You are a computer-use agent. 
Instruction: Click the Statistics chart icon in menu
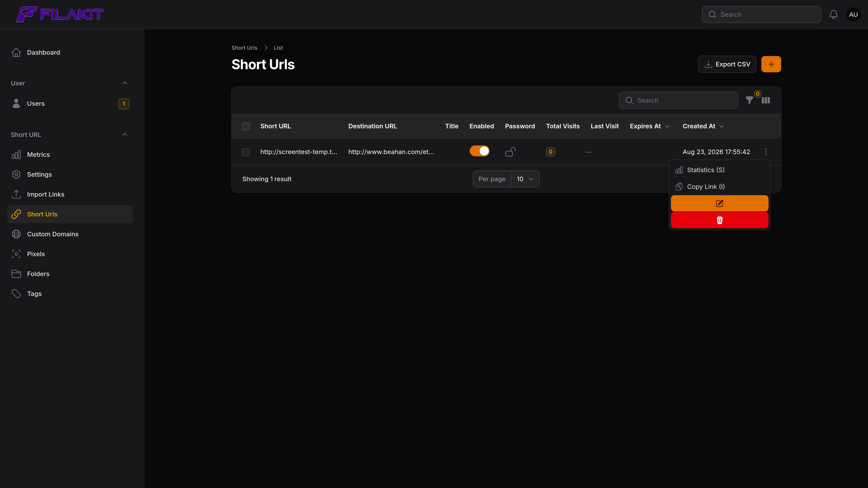(x=679, y=170)
